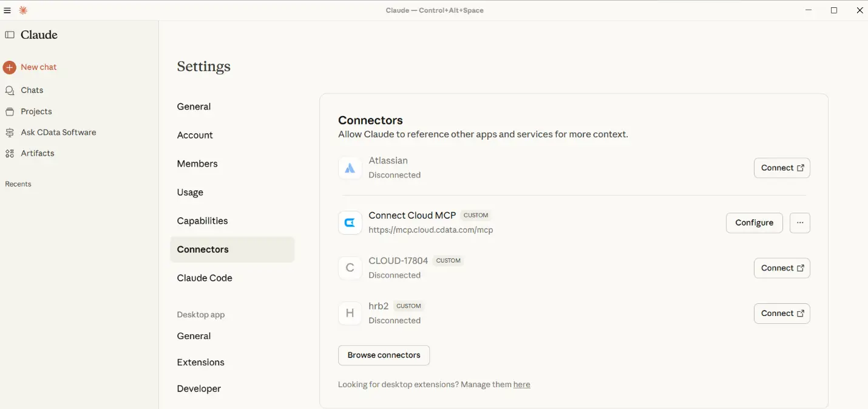Open the Capabilities settings section

pyautogui.click(x=202, y=221)
